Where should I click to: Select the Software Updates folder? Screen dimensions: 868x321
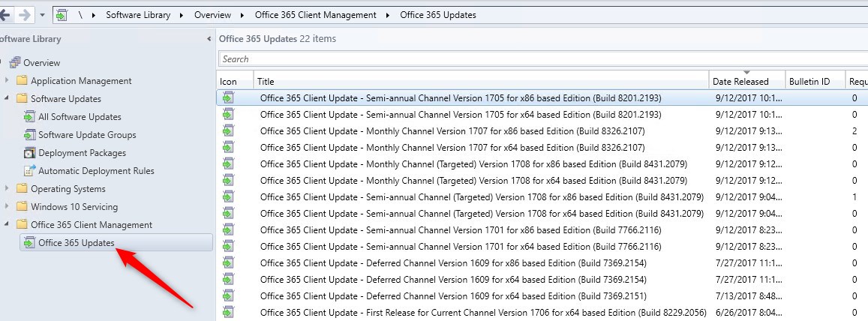pyautogui.click(x=66, y=98)
